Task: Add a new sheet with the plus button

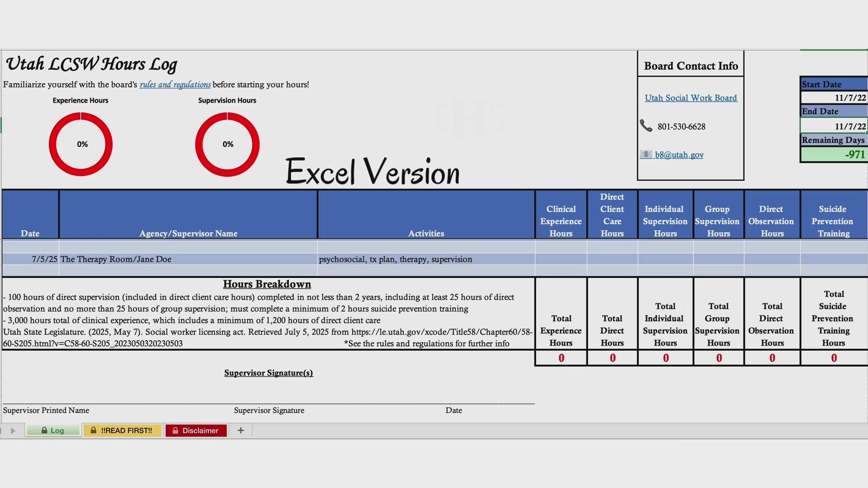Action: 241,430
